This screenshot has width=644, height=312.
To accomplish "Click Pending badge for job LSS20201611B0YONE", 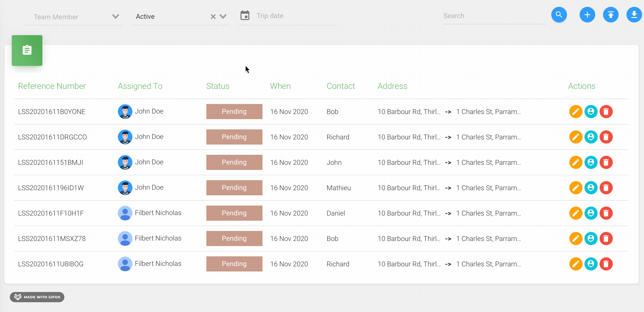I will [234, 112].
